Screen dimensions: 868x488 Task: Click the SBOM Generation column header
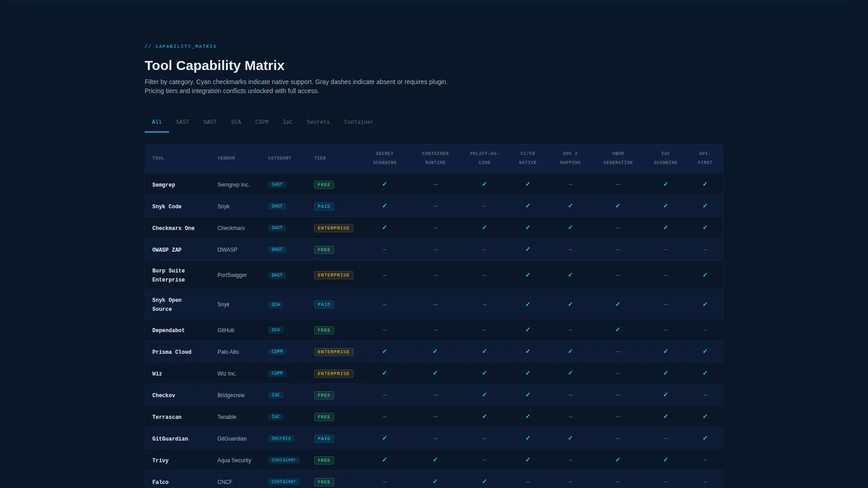(618, 158)
